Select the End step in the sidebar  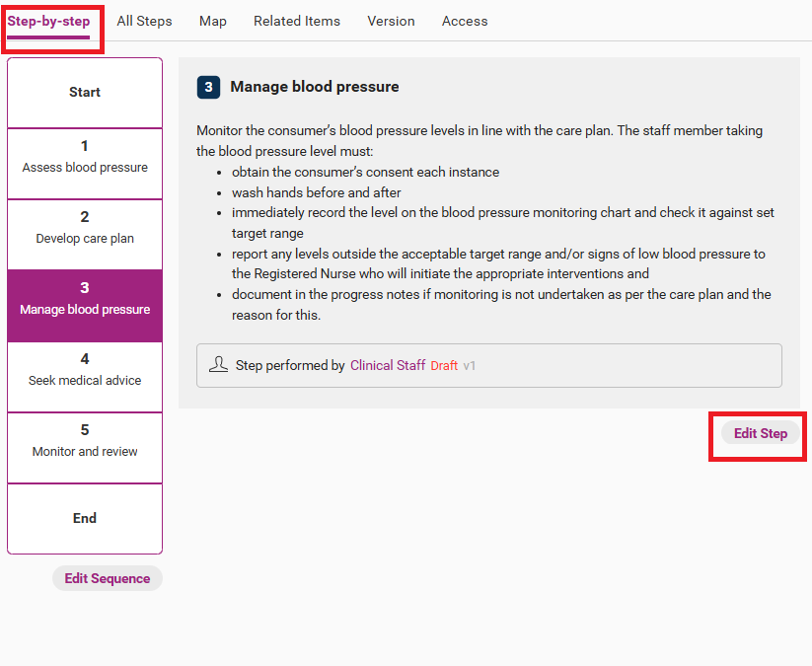point(85,519)
